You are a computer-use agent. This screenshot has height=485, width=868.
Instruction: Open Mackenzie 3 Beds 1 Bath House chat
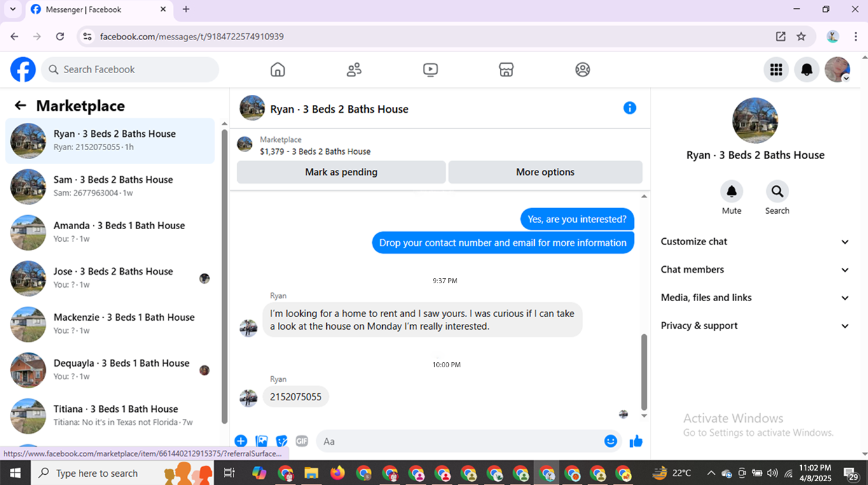tap(110, 324)
